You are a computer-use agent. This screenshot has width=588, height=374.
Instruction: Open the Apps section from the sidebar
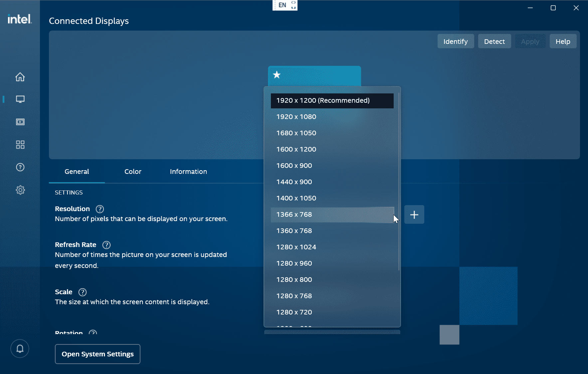pos(20,144)
